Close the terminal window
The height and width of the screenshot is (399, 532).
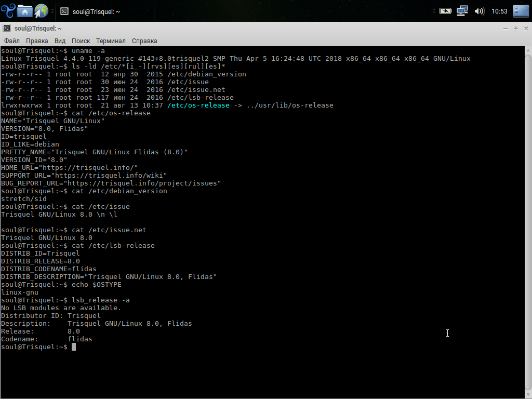pyautogui.click(x=526, y=29)
